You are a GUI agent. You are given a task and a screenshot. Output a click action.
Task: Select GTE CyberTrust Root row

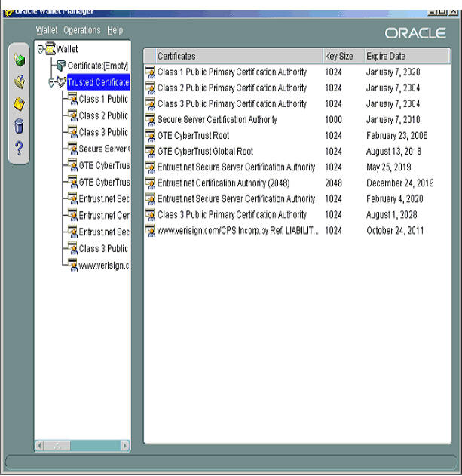tap(297, 135)
